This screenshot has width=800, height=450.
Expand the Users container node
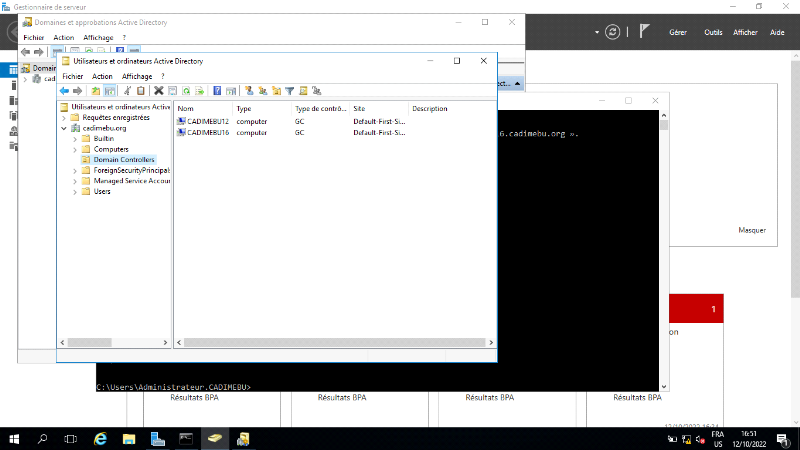74,191
